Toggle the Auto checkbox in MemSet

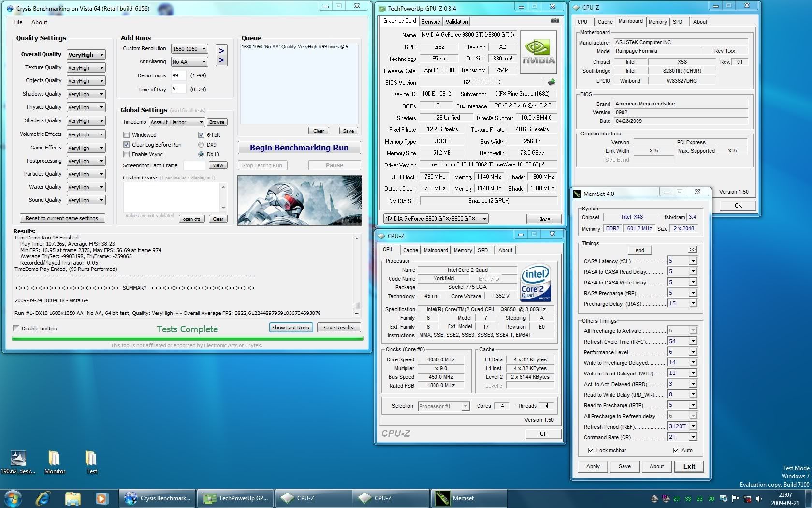675,450
